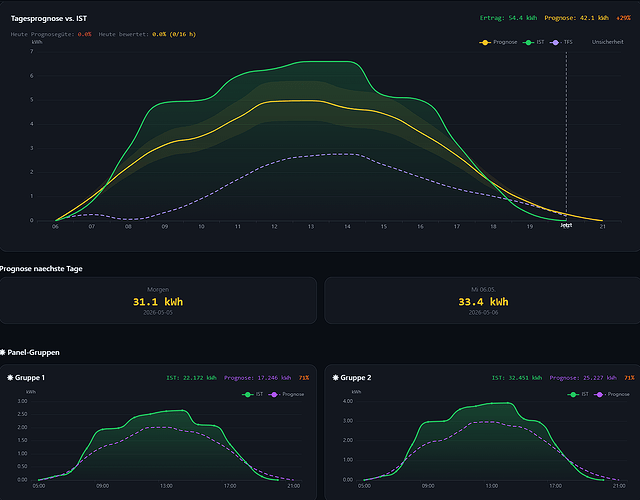This screenshot has width=640, height=500.
Task: Open the Morgen forecast card showing 31.1 kWh
Action: coord(158,300)
